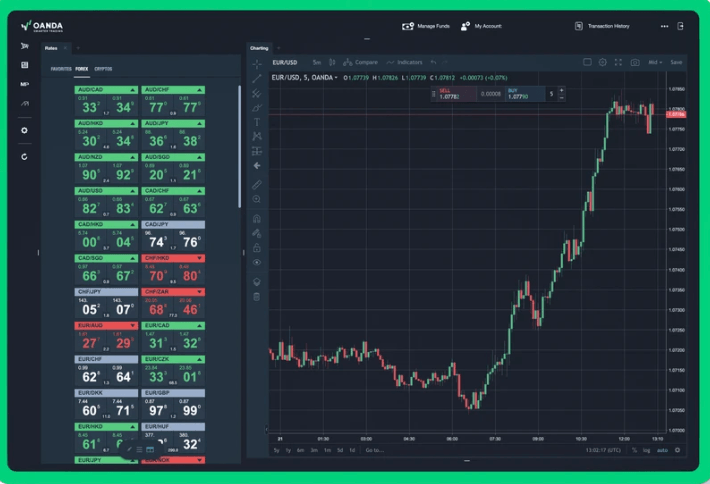The width and height of the screenshot is (710, 484).
Task: Expand the EUR/AUD rate tile arrow
Action: 133,326
